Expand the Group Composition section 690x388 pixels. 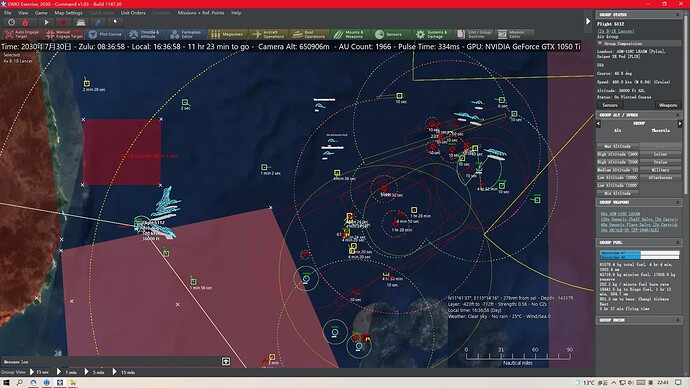click(600, 44)
